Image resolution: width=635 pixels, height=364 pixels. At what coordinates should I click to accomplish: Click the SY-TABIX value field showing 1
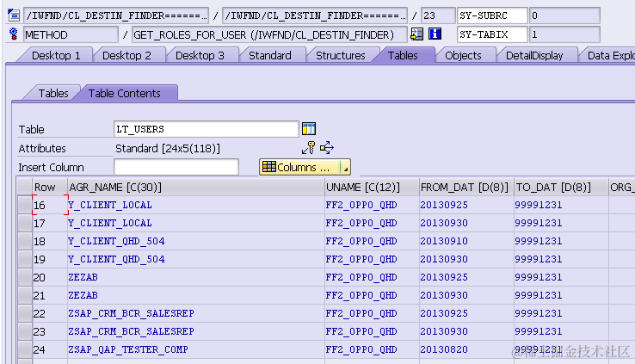tap(564, 34)
